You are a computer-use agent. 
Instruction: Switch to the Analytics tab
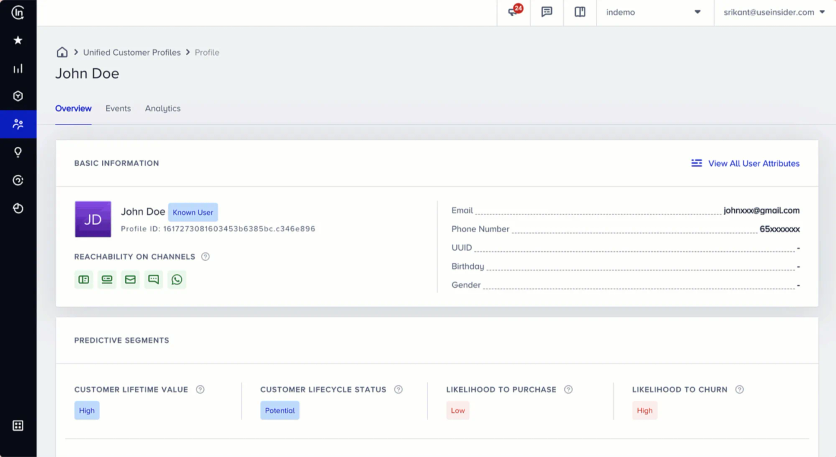tap(163, 108)
